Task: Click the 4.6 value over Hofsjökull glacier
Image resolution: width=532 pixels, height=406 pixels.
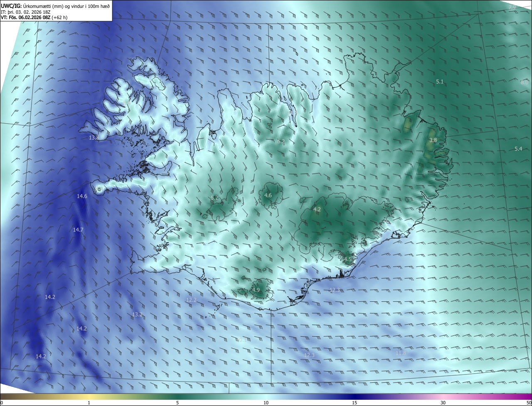Action: click(x=268, y=196)
